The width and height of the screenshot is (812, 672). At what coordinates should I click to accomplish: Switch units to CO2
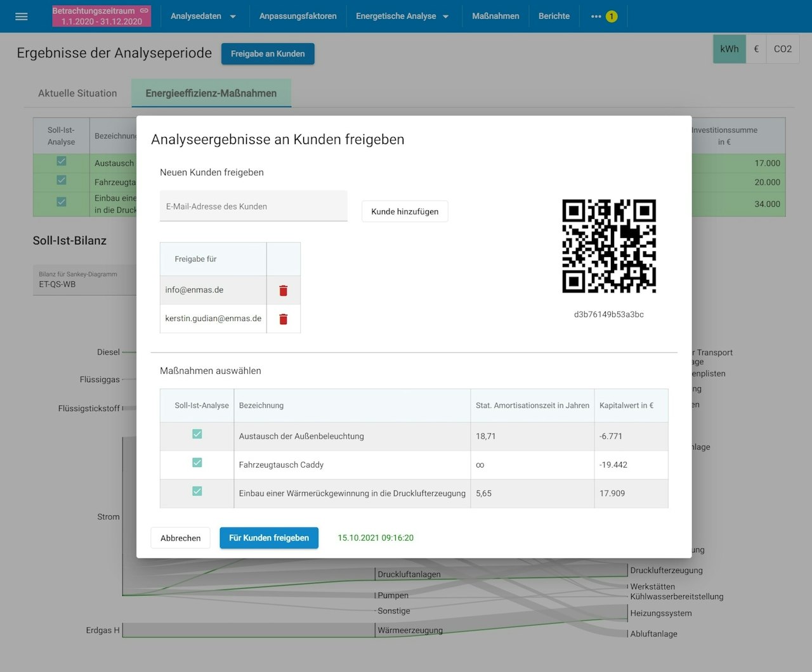click(x=782, y=49)
